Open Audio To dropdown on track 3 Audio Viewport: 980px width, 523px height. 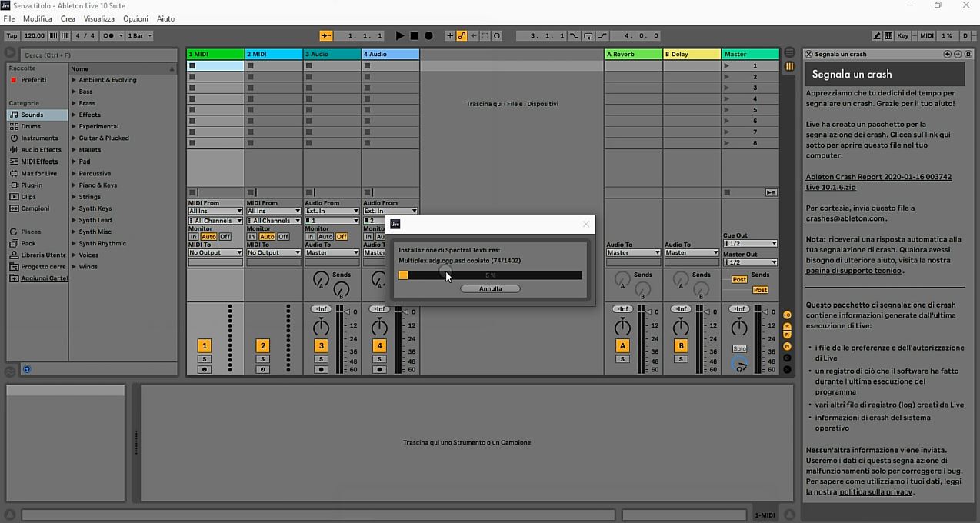(332, 252)
